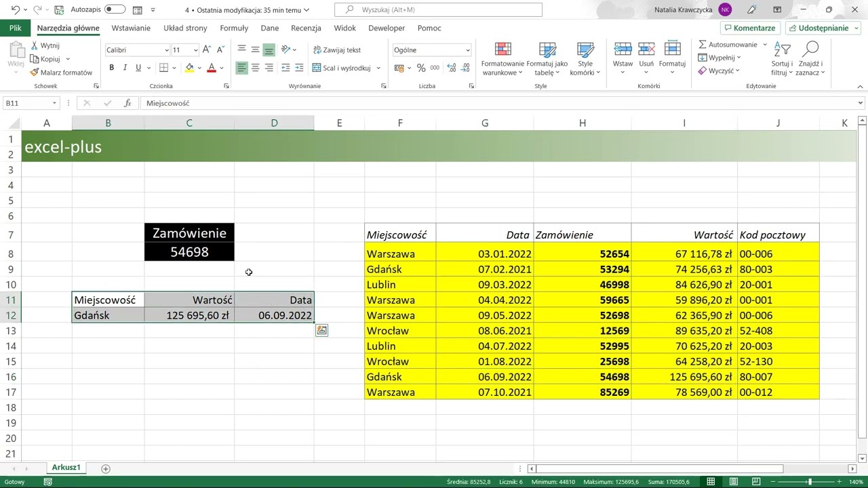Click the Komentarze button

(x=749, y=28)
